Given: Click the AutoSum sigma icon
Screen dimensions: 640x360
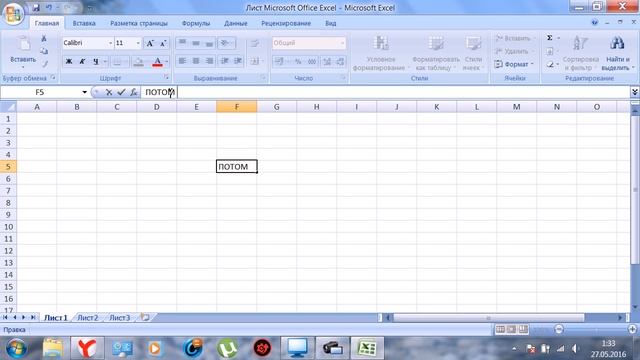Looking at the screenshot, I should 549,38.
